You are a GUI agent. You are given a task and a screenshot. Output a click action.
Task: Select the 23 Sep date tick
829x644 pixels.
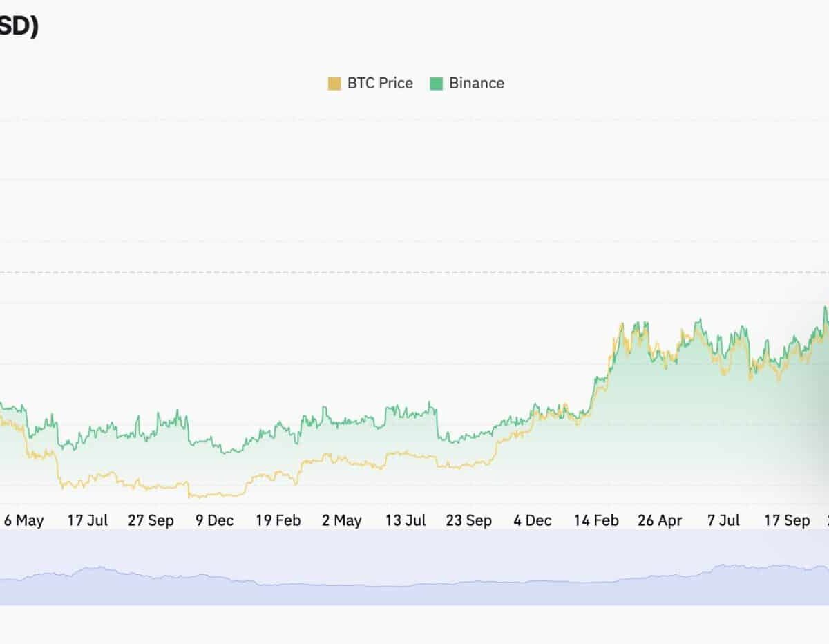click(x=468, y=520)
